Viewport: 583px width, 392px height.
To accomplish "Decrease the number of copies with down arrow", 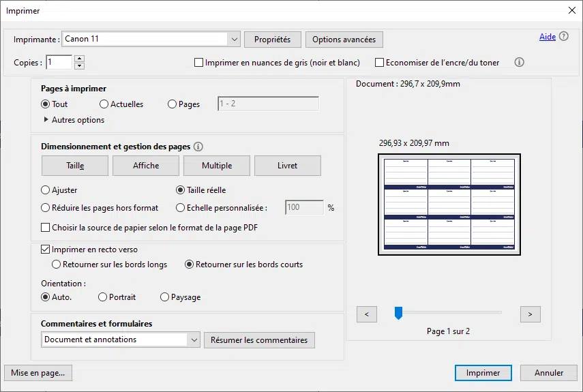I will [x=79, y=65].
